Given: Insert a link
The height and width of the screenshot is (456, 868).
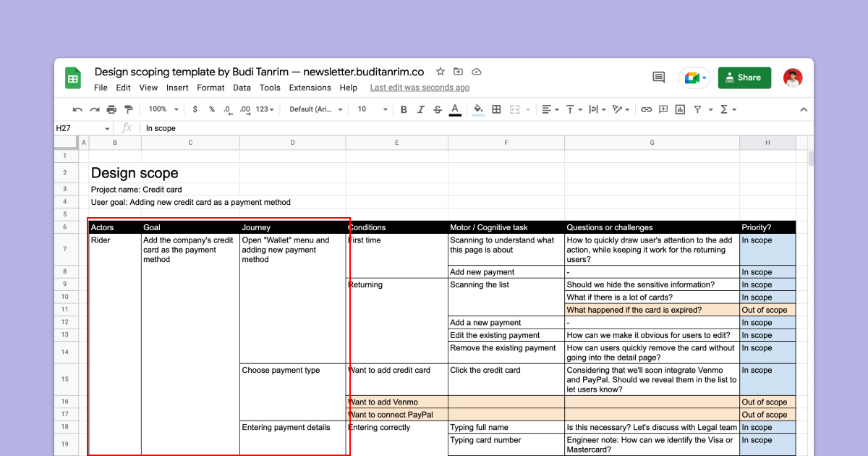Looking at the screenshot, I should coord(646,109).
